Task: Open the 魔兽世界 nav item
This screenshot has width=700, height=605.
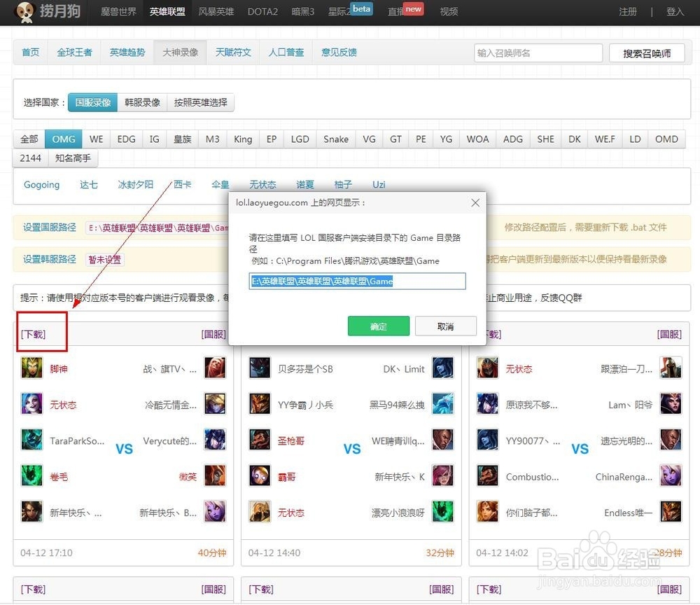Action: tap(118, 12)
